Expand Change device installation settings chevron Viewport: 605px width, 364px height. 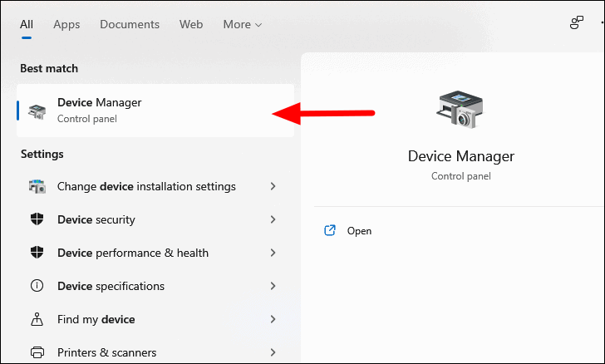pos(273,186)
